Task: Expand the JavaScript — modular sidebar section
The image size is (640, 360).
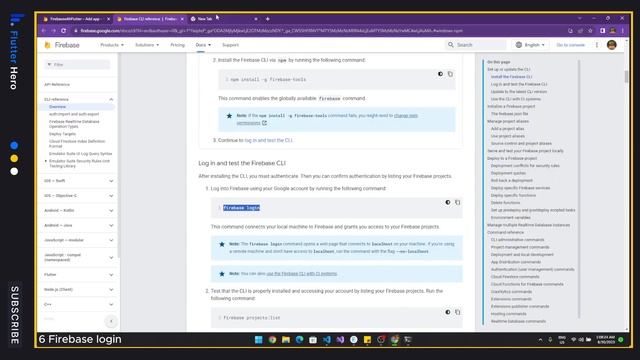Action: click(x=111, y=240)
